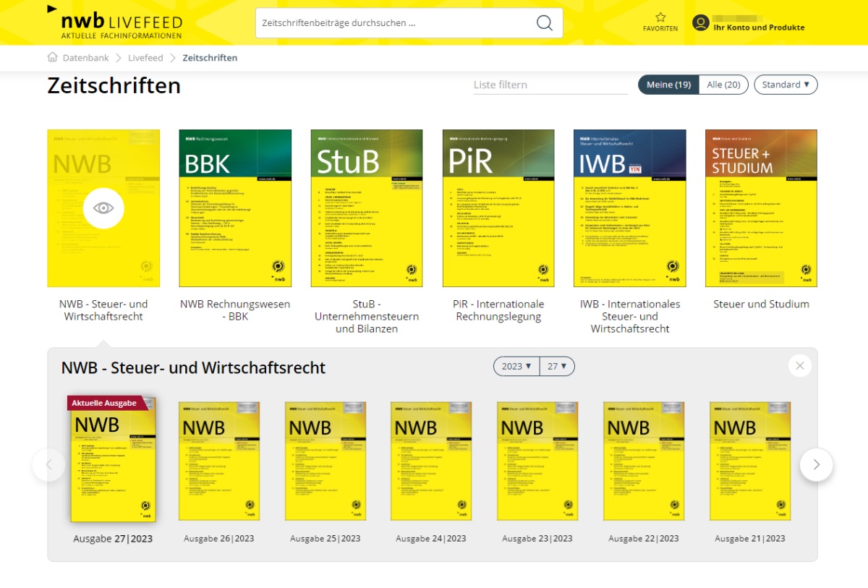Click the user account avatar icon
Image resolution: width=868 pixels, height=588 pixels.
tap(700, 23)
